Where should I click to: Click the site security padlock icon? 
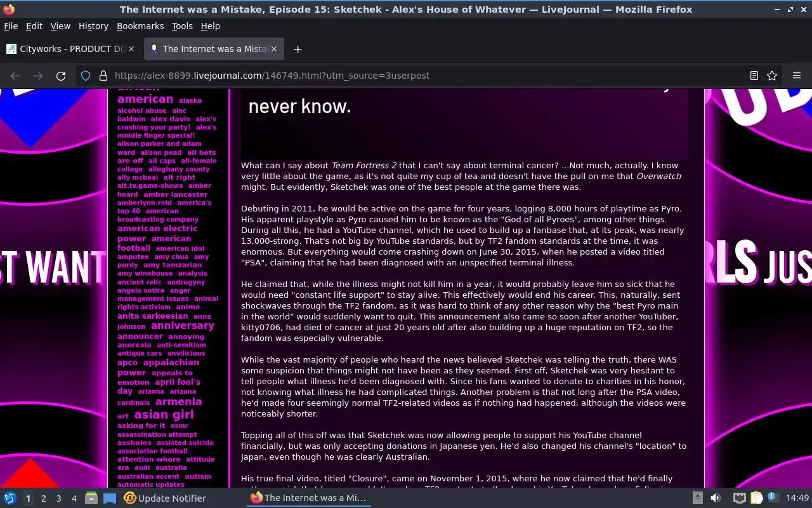click(x=103, y=76)
